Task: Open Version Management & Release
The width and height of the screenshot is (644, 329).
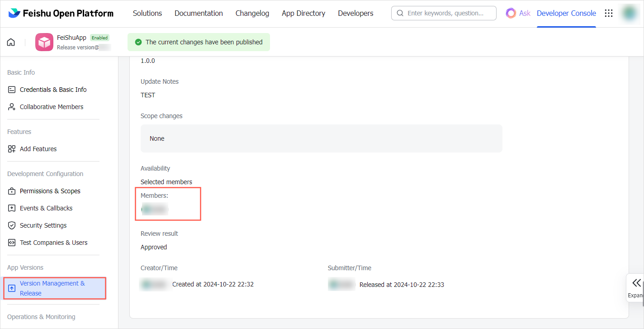Action: (55, 288)
